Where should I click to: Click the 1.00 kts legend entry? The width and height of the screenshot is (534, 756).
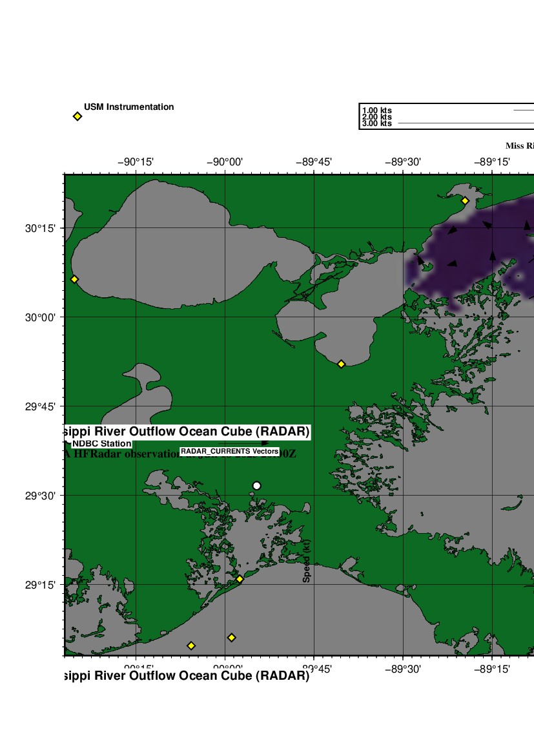pos(377,110)
